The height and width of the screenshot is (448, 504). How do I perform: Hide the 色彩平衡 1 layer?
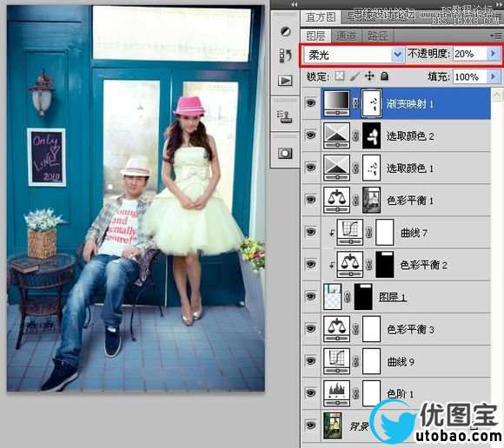310,200
